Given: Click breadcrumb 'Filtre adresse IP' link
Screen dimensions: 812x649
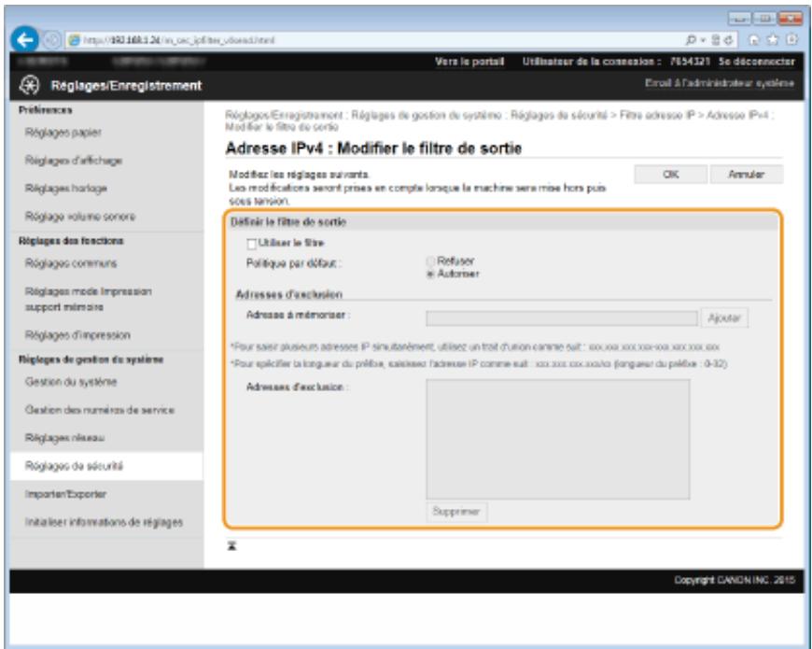Looking at the screenshot, I should click(657, 115).
